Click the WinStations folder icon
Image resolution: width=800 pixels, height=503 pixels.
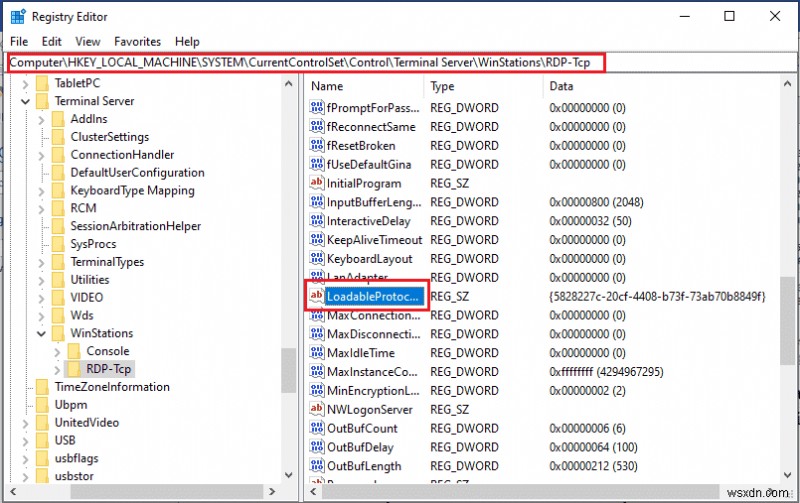click(58, 333)
